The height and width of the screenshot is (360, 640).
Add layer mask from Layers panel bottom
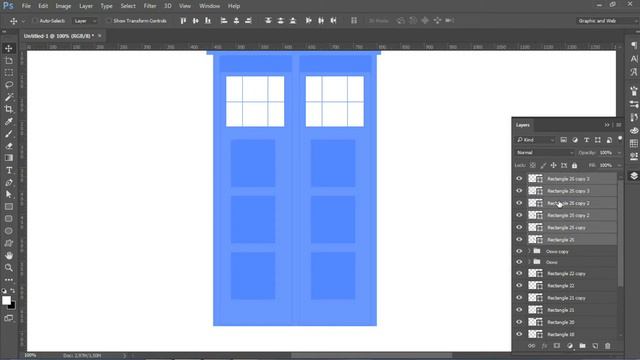pos(557,346)
